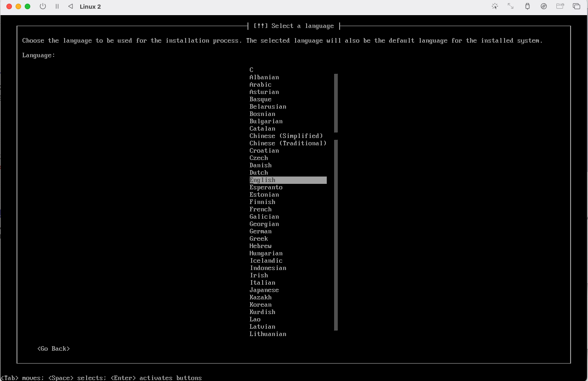This screenshot has height=381, width=588.
Task: Select English in the language list
Action: point(263,180)
